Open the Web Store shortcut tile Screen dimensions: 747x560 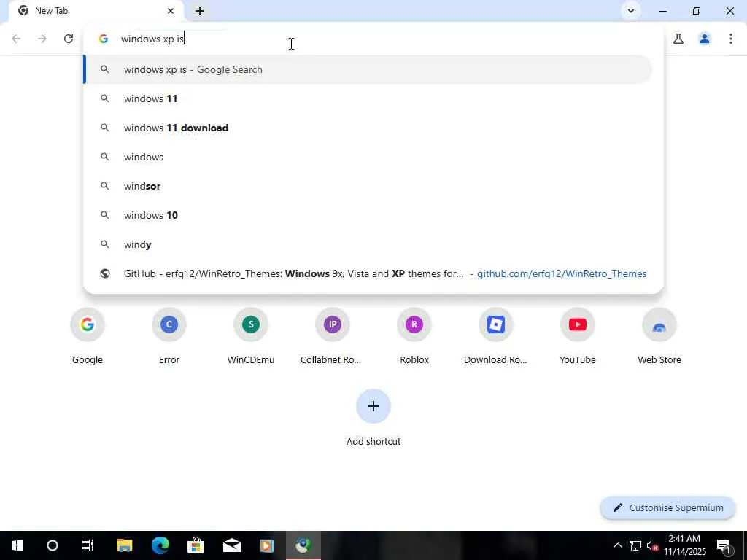pos(659,336)
